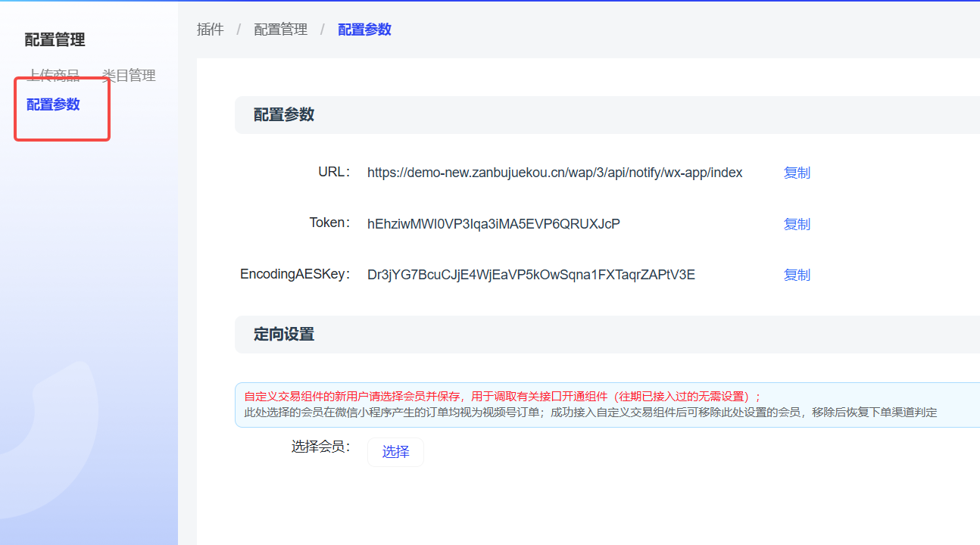Copy the Token with its 复制 link

tap(797, 224)
